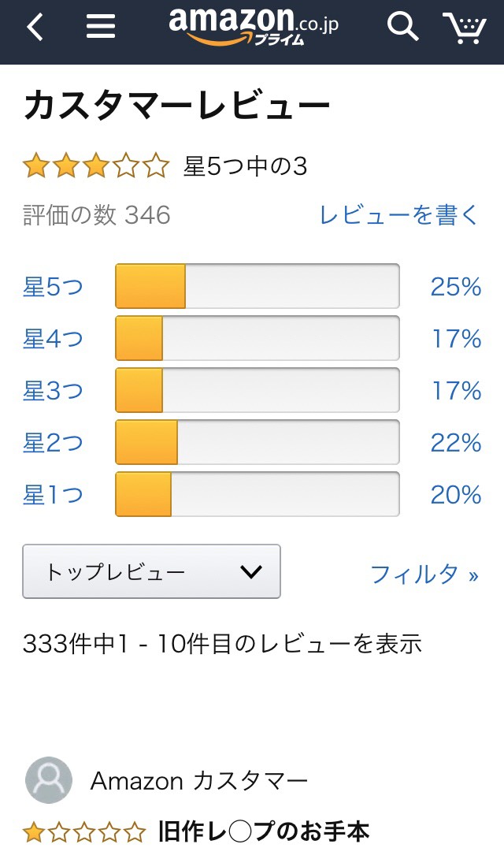The width and height of the screenshot is (504, 859).
Task: Click レビューを書く link
Action: [x=399, y=214]
